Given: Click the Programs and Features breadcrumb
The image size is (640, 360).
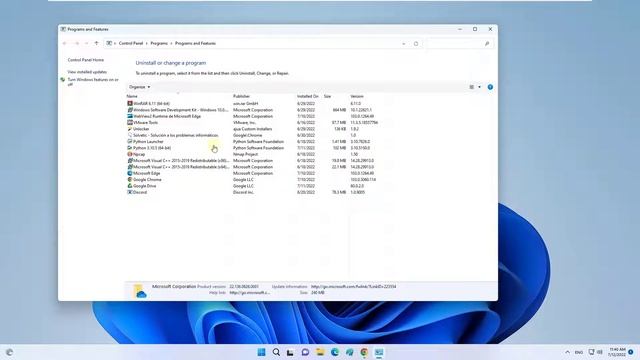Looking at the screenshot, I should point(195,43).
